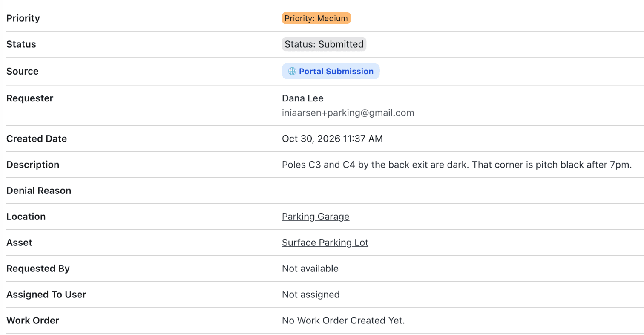Click the Assigned To User field label
644x335 pixels.
point(46,295)
